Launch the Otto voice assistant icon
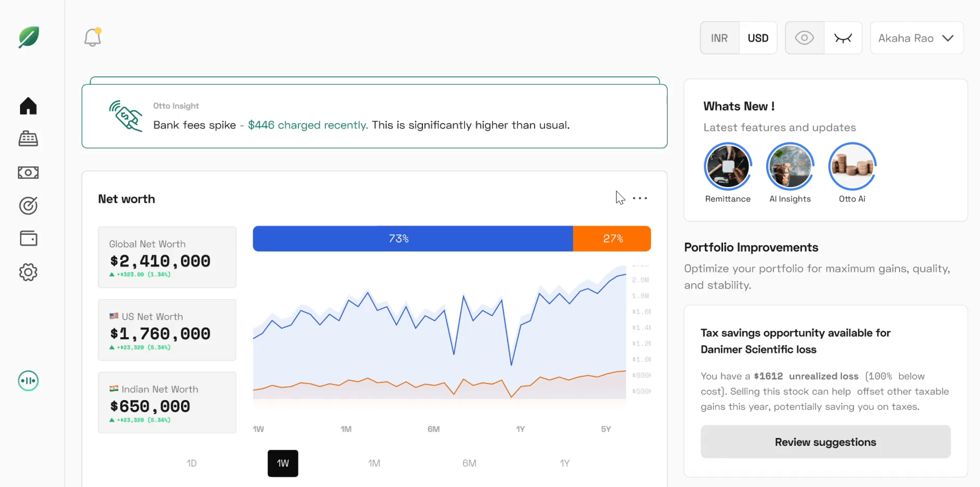The width and height of the screenshot is (980, 487). click(28, 380)
